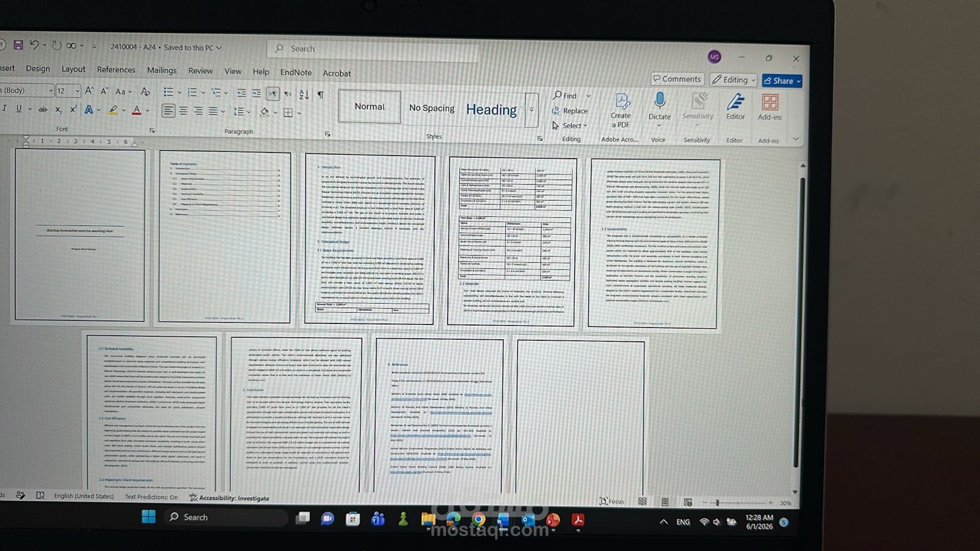Image resolution: width=980 pixels, height=551 pixels.
Task: Click the zoom slider in the status bar
Action: tap(738, 503)
